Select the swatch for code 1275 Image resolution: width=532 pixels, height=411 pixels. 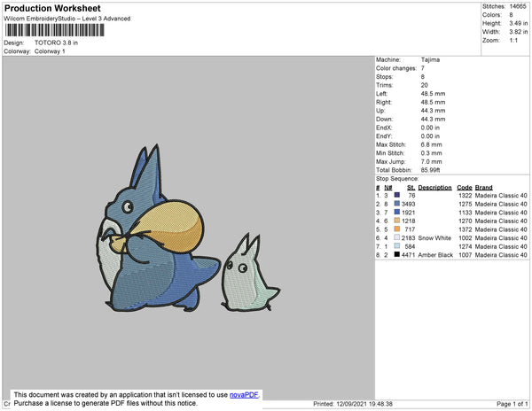click(396, 204)
